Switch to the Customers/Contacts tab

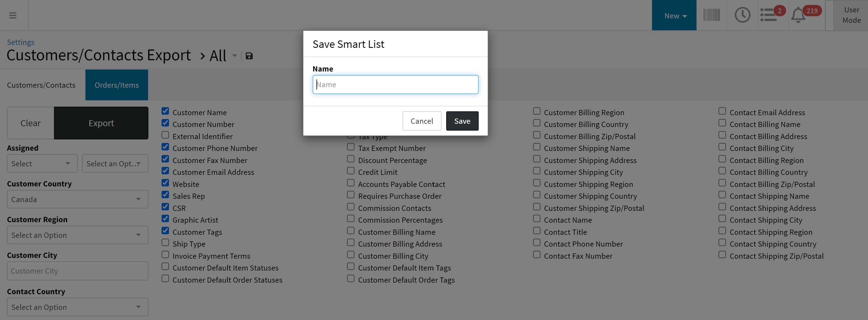[x=41, y=85]
